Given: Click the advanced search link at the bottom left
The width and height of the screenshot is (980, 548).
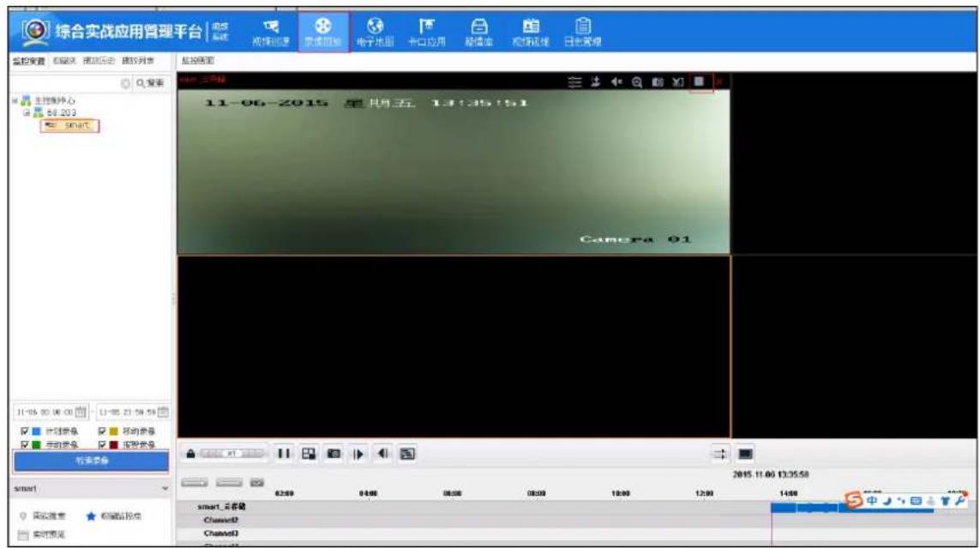Looking at the screenshot, I should [43, 516].
